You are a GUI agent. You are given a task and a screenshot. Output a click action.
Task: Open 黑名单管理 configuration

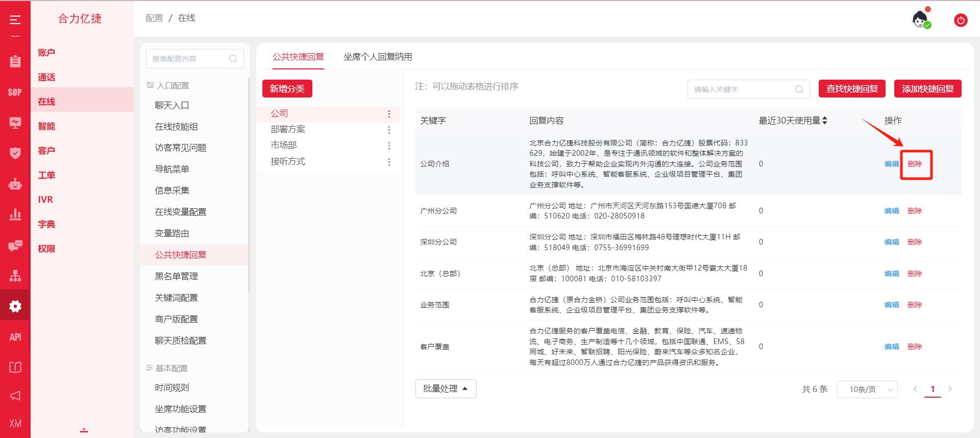pos(176,276)
